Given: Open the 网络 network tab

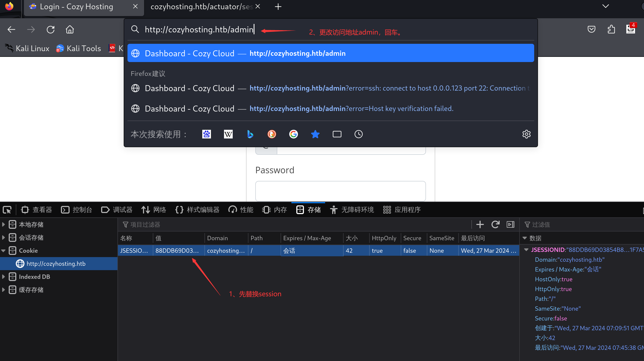Looking at the screenshot, I should point(154,210).
